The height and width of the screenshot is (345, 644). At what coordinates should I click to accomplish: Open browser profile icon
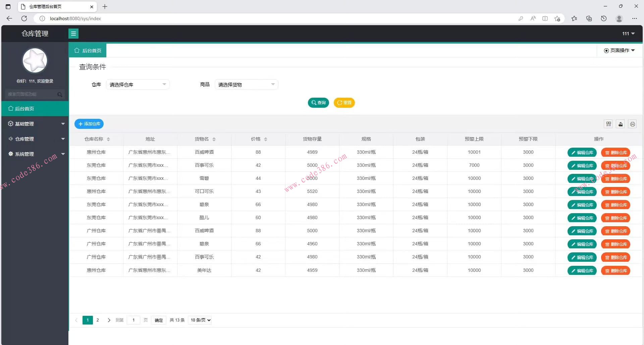[x=619, y=18]
